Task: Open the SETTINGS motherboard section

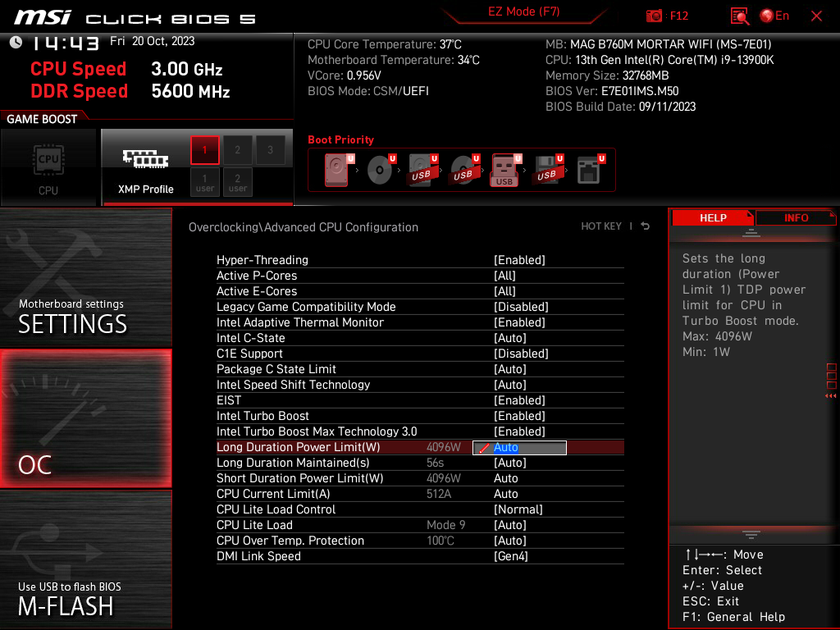Action: (x=85, y=277)
